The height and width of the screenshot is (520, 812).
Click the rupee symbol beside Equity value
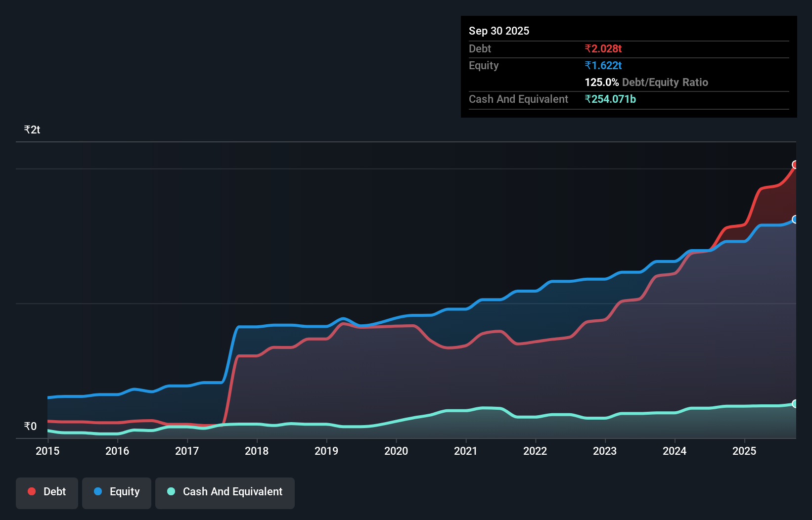pyautogui.click(x=587, y=65)
